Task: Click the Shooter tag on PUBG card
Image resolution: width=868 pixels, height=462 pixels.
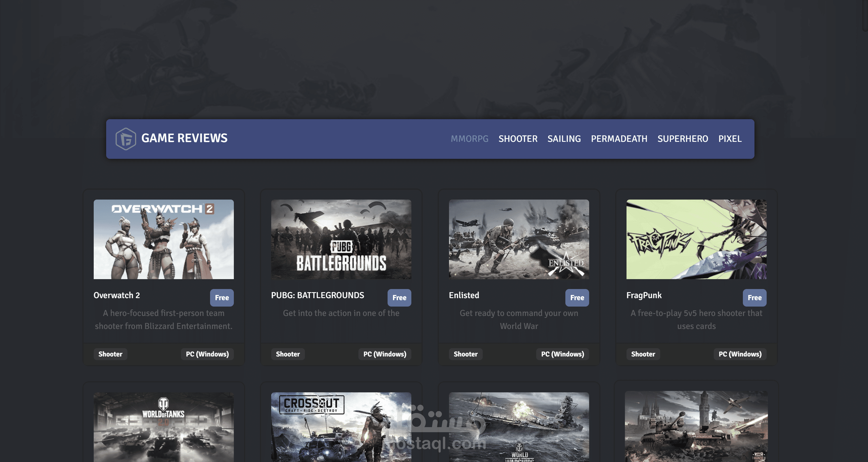Action: tap(288, 354)
